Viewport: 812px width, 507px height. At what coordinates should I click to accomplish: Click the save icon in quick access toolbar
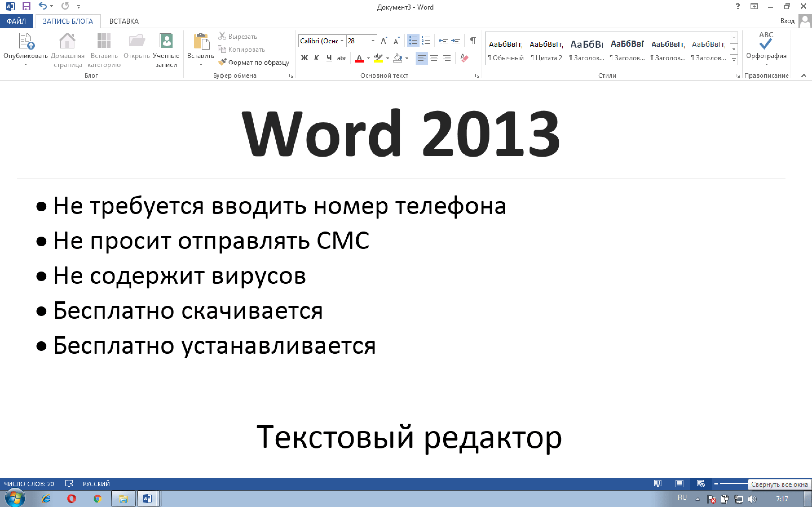pos(26,6)
